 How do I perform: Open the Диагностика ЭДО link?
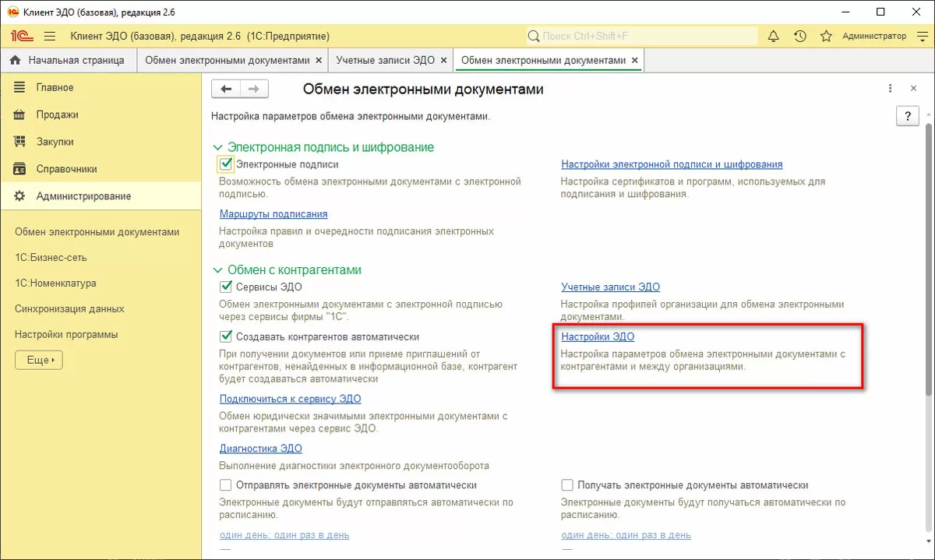click(x=261, y=449)
